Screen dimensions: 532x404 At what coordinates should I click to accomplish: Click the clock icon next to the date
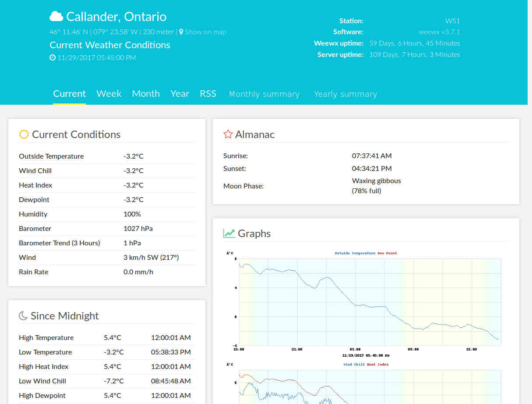[53, 57]
